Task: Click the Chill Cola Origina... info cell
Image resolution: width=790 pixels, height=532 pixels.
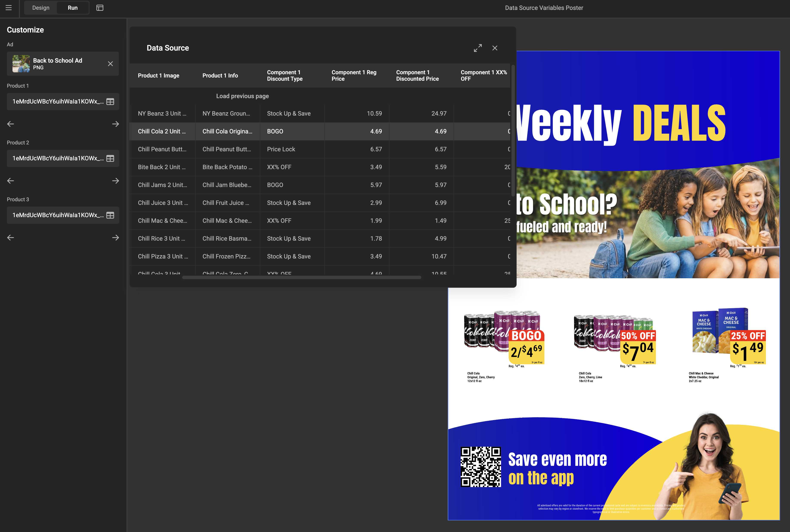Action: click(x=227, y=131)
